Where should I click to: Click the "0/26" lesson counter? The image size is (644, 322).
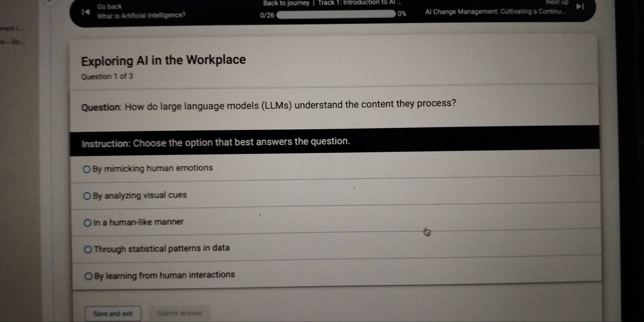(267, 15)
